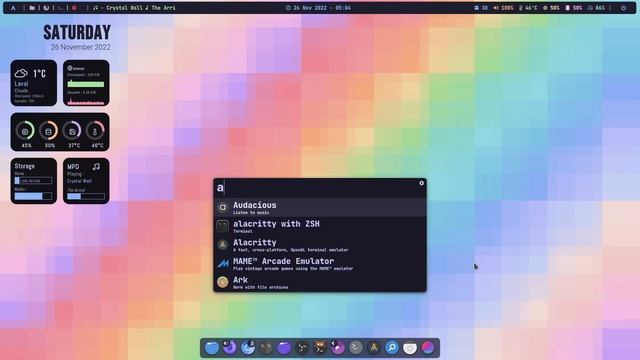Click the 86% disk indicator in top bar

tap(596, 8)
